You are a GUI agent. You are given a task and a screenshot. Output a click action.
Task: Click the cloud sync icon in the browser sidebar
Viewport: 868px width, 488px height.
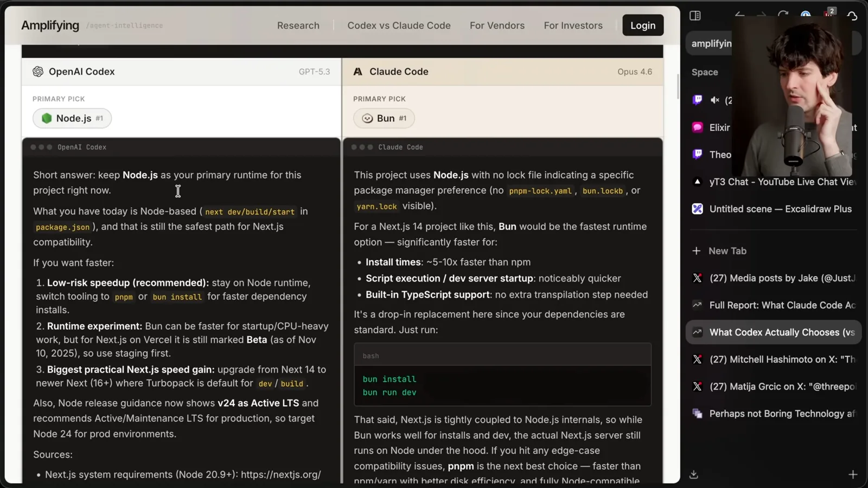[852, 16]
